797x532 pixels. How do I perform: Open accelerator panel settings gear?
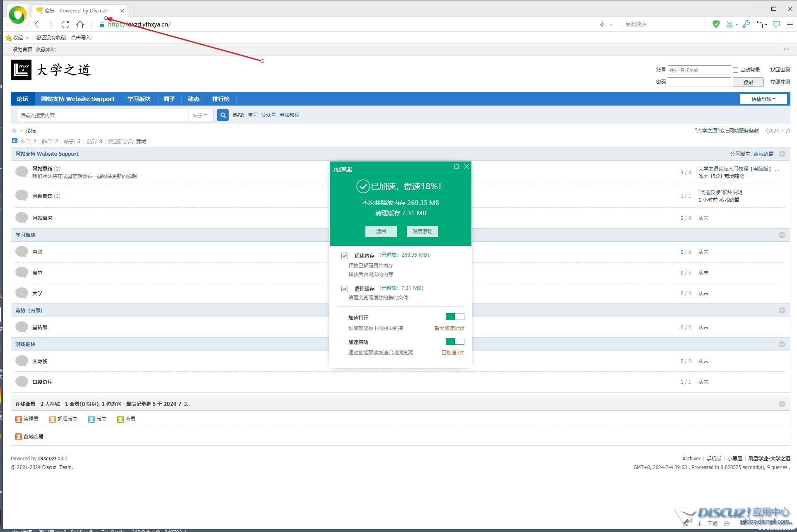point(456,166)
